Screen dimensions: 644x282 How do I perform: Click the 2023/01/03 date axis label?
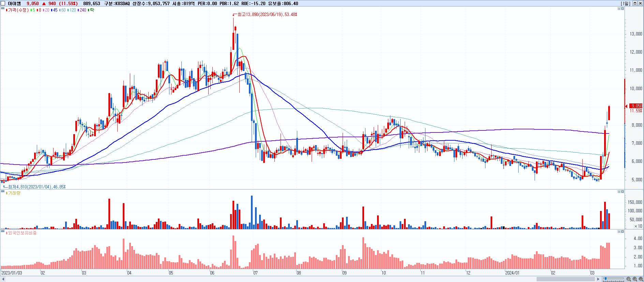coord(12,273)
